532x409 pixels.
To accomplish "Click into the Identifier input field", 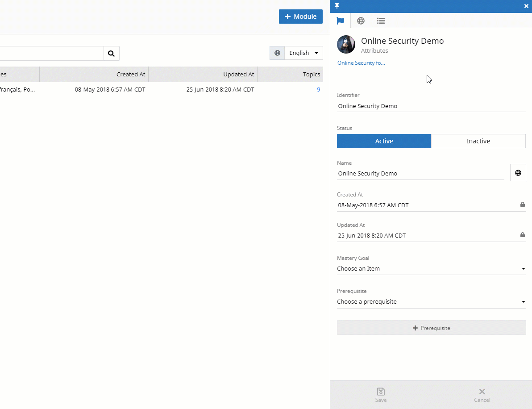I will click(431, 106).
